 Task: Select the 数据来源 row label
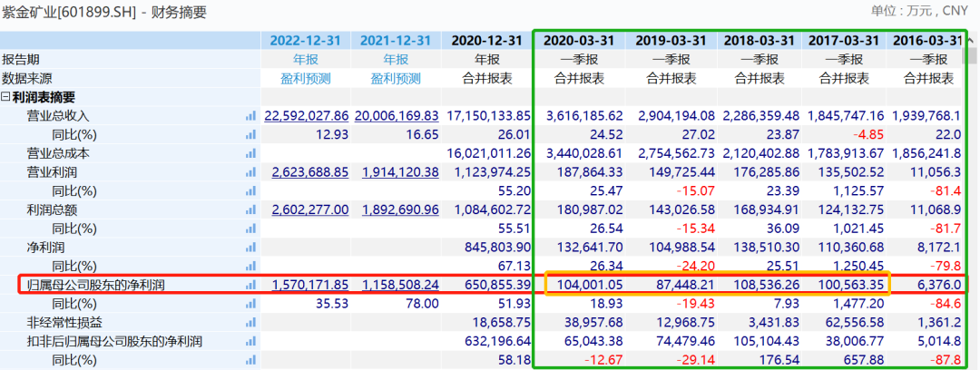tap(26, 79)
